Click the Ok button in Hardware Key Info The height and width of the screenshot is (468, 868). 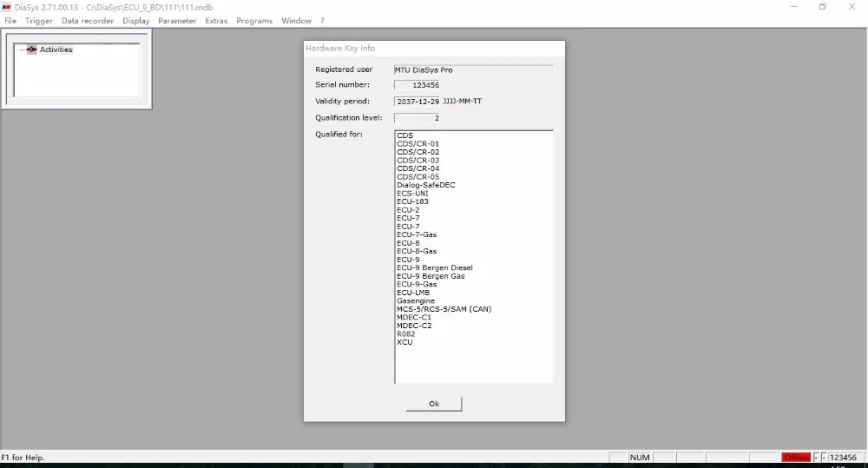[434, 404]
